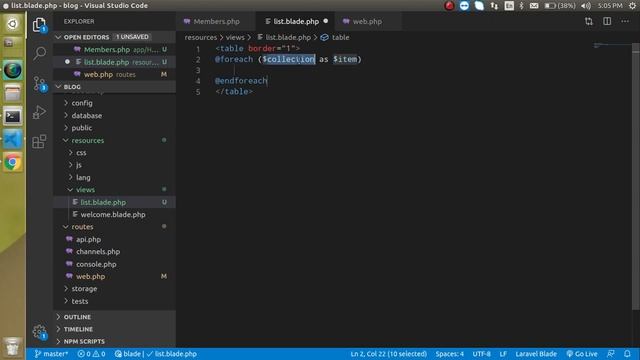640x360 pixels.
Task: Click the errors and warnings status indicator
Action: coord(91,354)
